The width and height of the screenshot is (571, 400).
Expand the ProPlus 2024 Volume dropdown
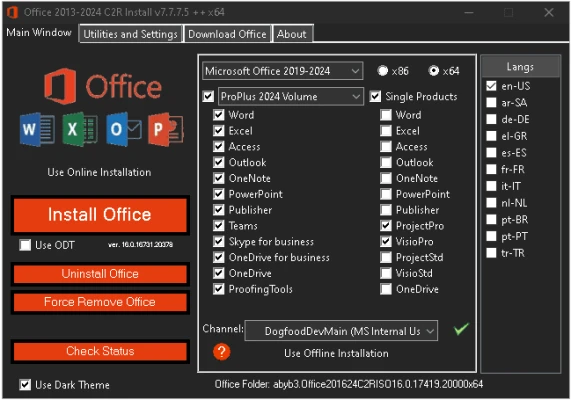(291, 97)
